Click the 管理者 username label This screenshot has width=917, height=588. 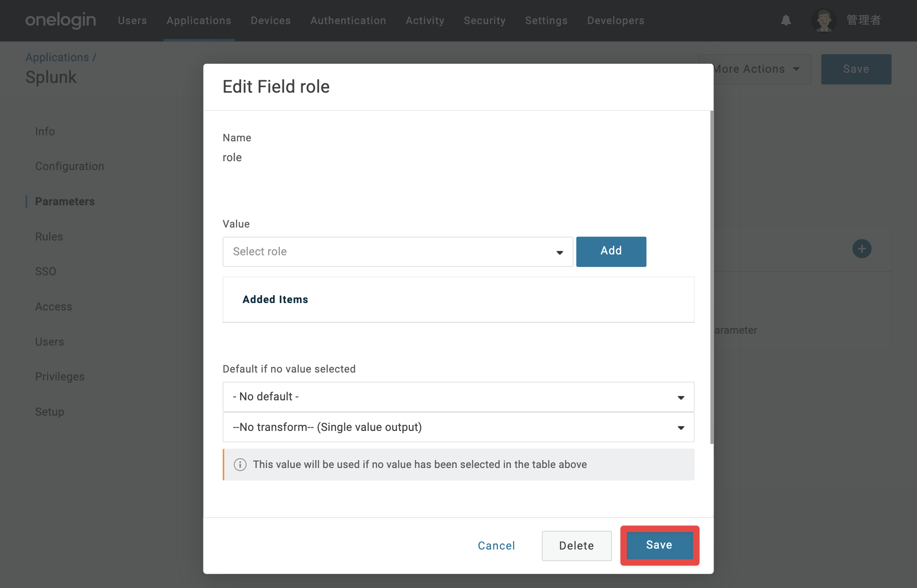point(864,20)
